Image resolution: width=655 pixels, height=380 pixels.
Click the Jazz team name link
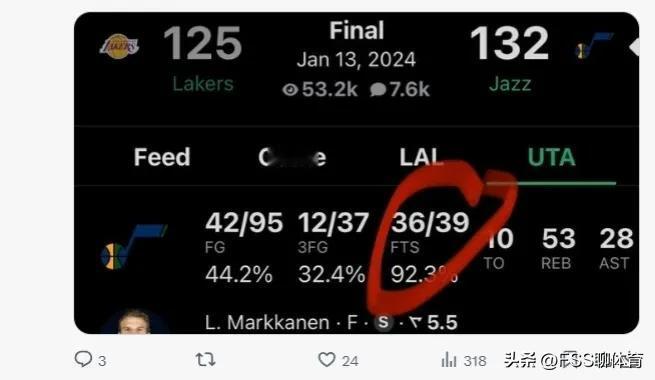[510, 84]
